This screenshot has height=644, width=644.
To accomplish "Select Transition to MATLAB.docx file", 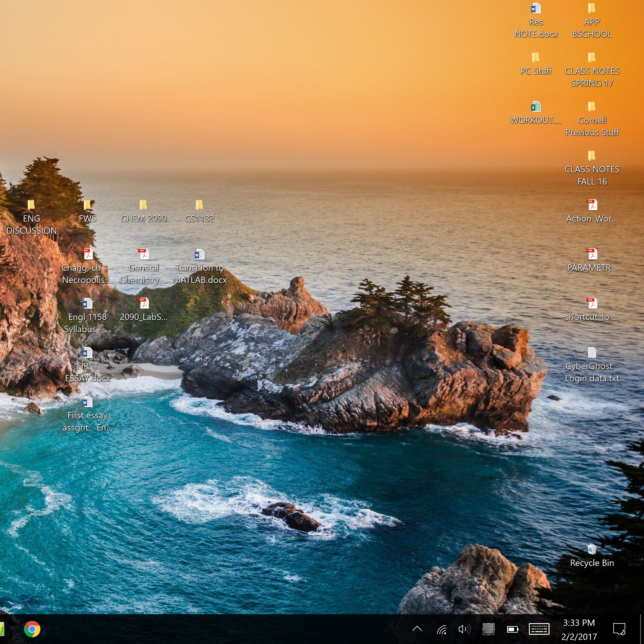I will tap(199, 255).
